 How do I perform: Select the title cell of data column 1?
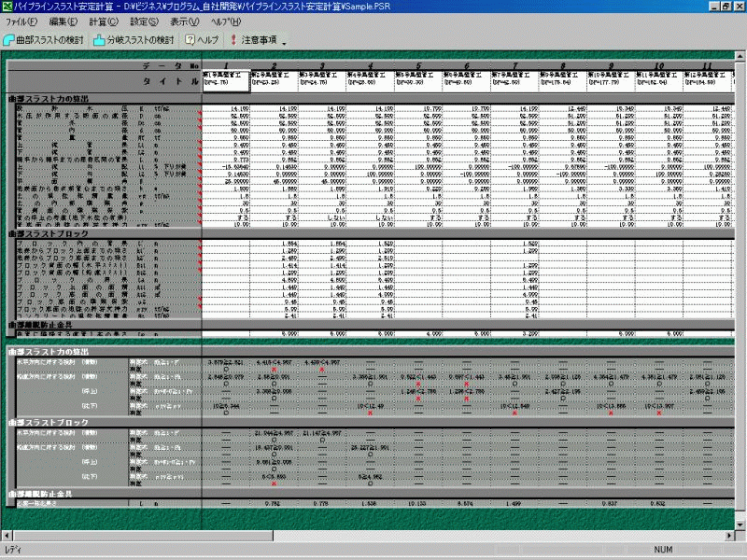pos(225,82)
